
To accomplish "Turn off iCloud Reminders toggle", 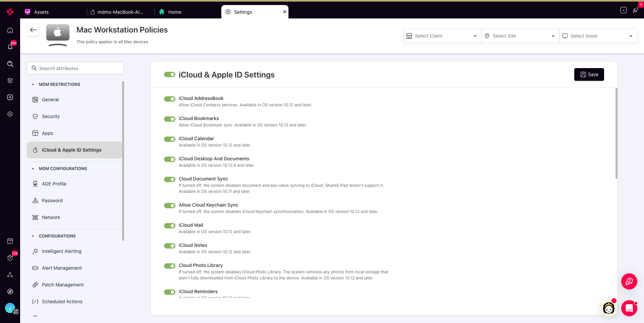I will 170,292.
